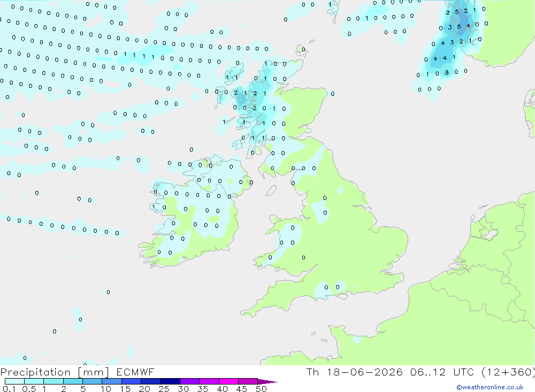Click the '[mm]' unit label
This screenshot has height=392, width=535.
[94, 372]
